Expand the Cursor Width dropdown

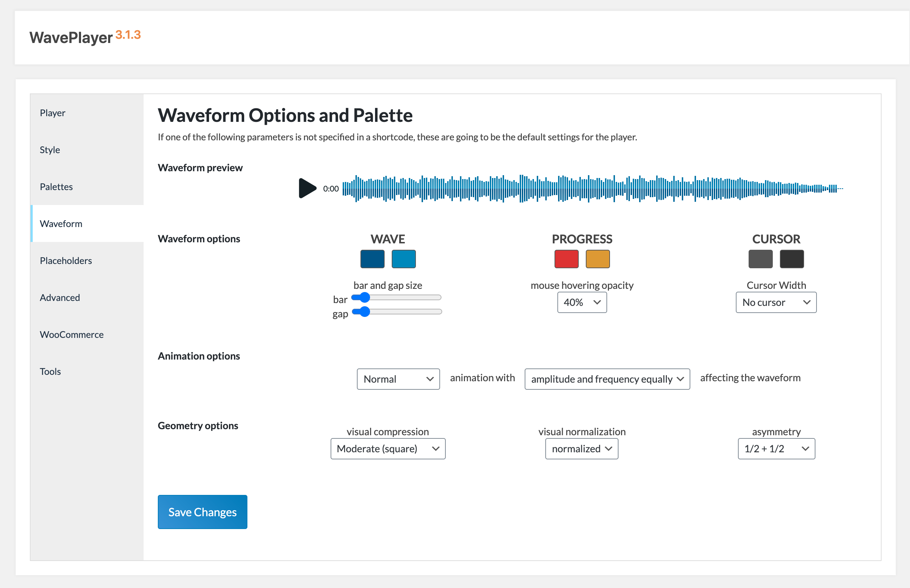(x=776, y=302)
